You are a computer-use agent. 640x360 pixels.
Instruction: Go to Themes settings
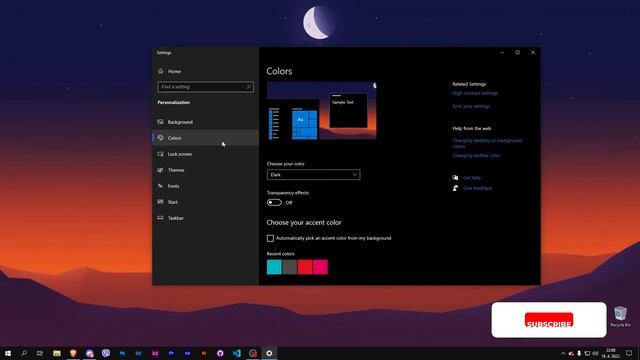click(x=205, y=170)
